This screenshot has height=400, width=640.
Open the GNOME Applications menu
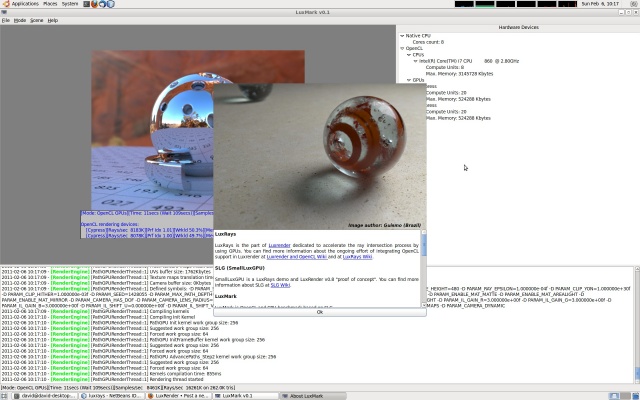tap(24, 4)
